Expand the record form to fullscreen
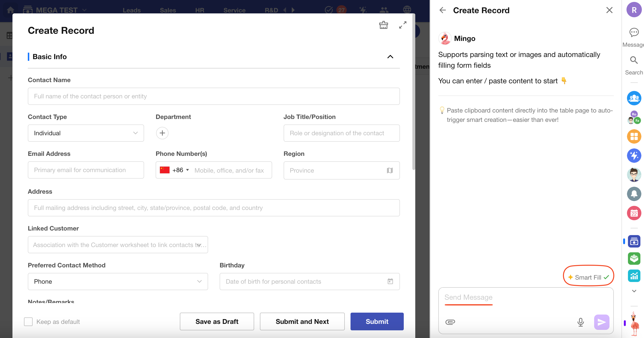Image resolution: width=644 pixels, height=338 pixels. click(x=403, y=25)
